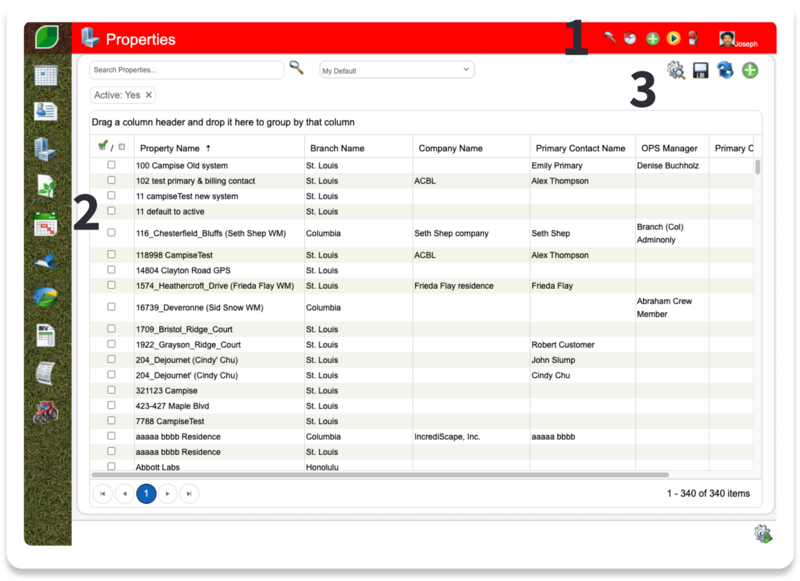Check the box for 102 test primary & billing contact
The image size is (800, 581).
click(111, 180)
